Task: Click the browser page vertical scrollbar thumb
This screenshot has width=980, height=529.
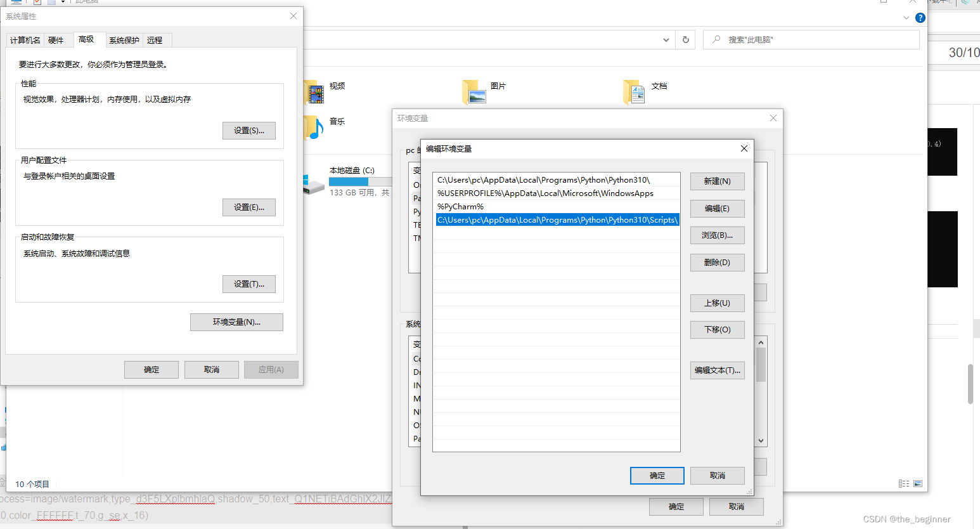Action: coord(970,384)
